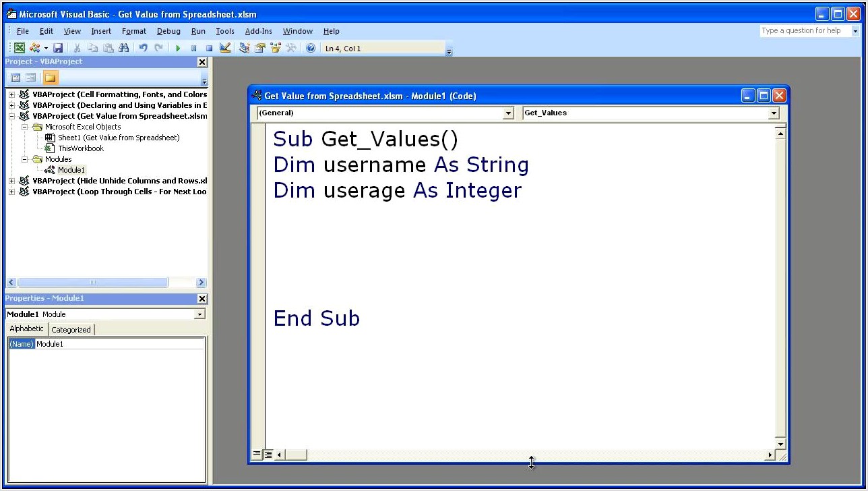The width and height of the screenshot is (868, 491).
Task: Open the Format menu
Action: click(x=133, y=31)
